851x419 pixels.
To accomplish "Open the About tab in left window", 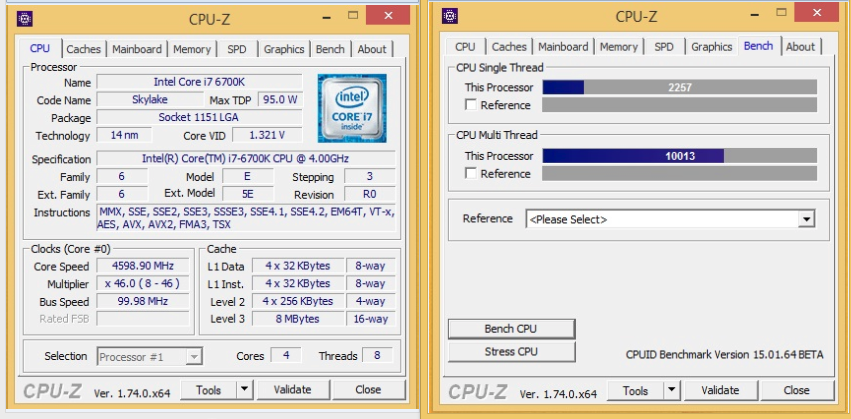I will pos(372,49).
